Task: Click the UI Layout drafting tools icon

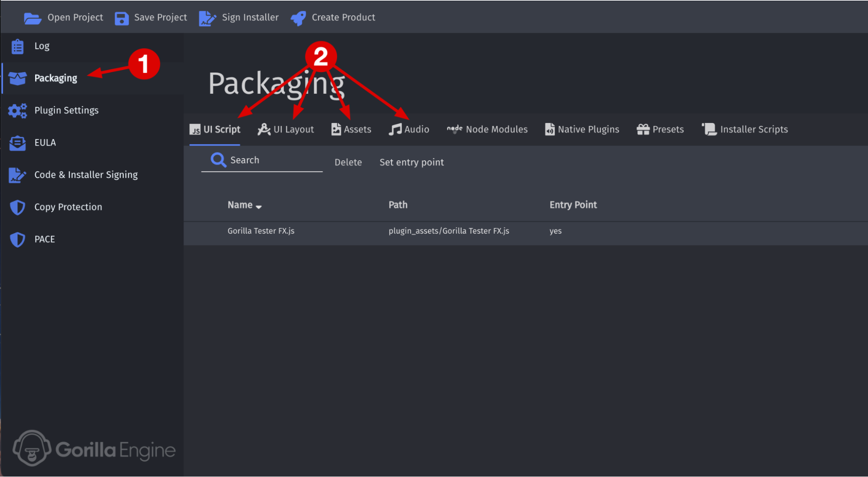Action: pos(264,129)
